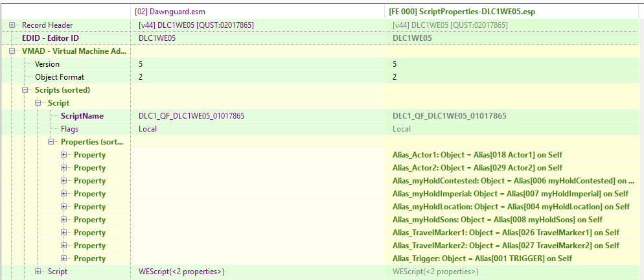644x280 pixels.
Task: Expand the Property row for Alias_myHoldSons
Action: [x=64, y=220]
